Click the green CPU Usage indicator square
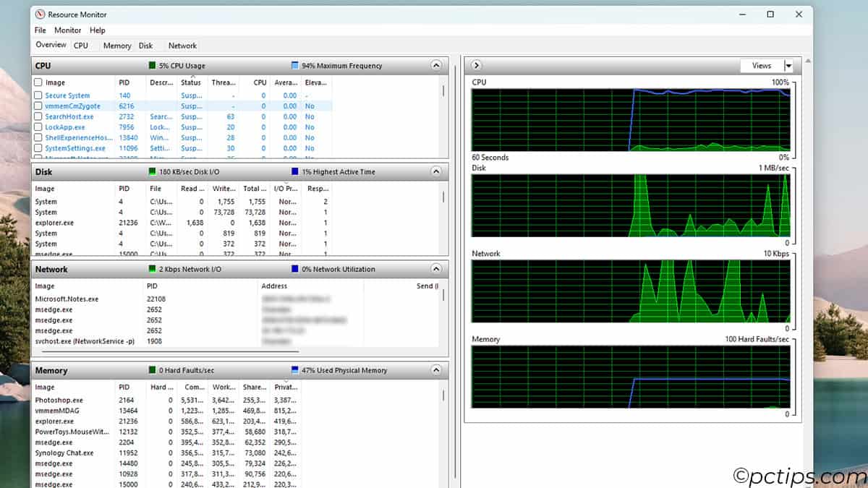This screenshot has width=868, height=488. [152, 65]
